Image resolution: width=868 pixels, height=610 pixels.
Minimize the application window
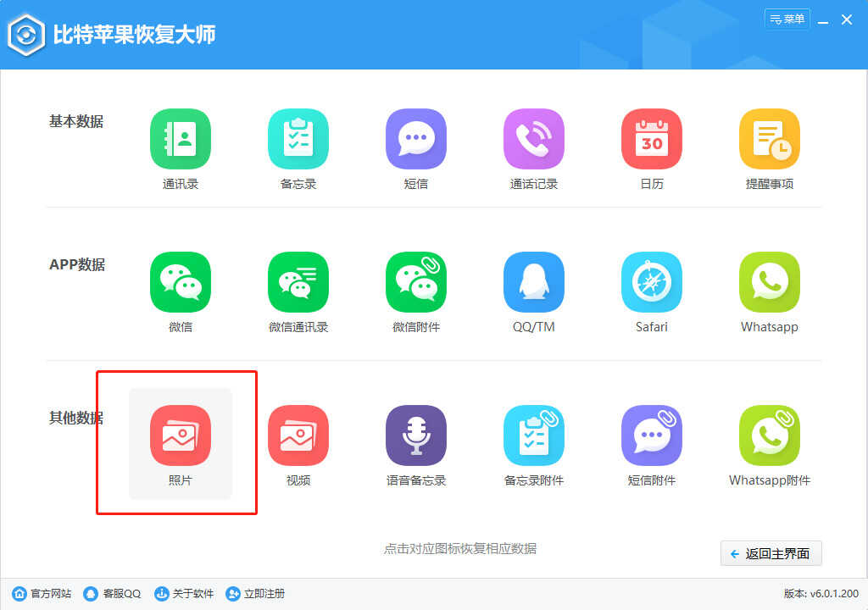pos(823,20)
